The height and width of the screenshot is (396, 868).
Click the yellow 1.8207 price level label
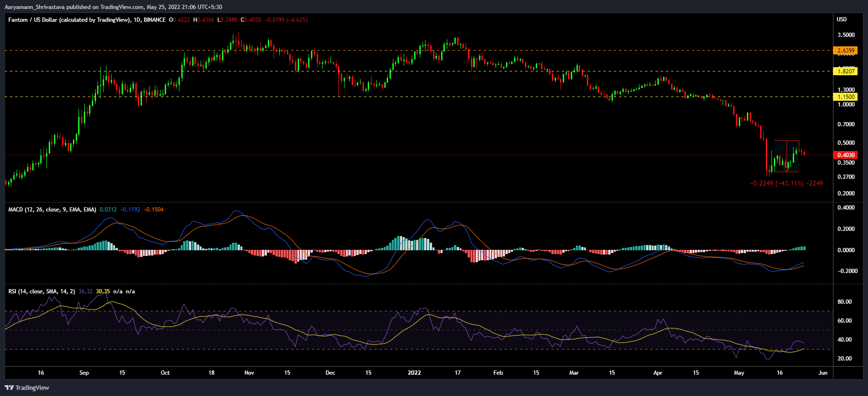tap(846, 71)
